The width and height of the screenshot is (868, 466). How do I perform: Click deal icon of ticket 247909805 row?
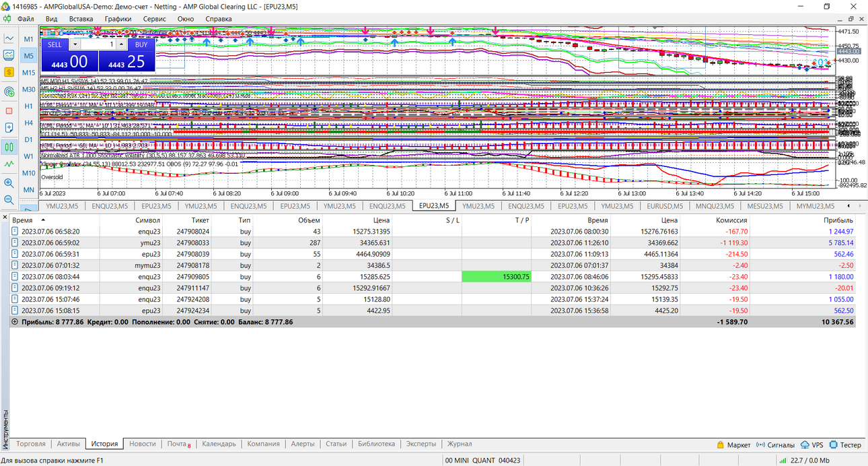click(x=15, y=276)
